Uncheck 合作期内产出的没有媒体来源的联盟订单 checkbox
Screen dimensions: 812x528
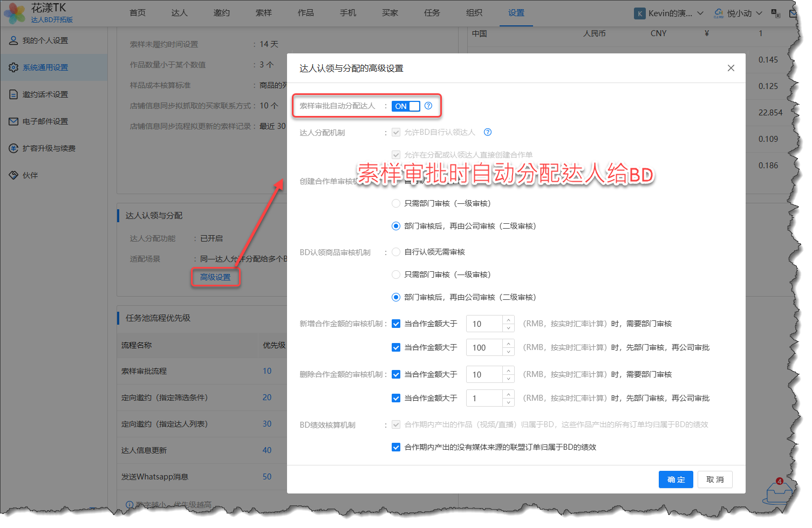pyautogui.click(x=396, y=447)
